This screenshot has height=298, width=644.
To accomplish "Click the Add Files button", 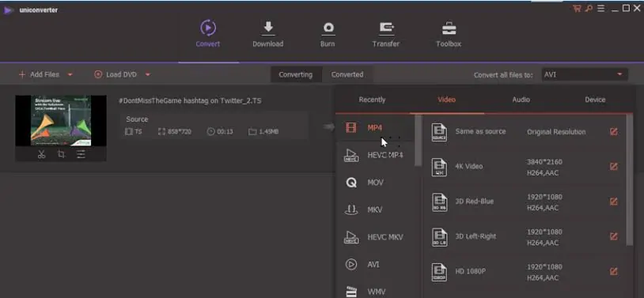I will pyautogui.click(x=39, y=75).
